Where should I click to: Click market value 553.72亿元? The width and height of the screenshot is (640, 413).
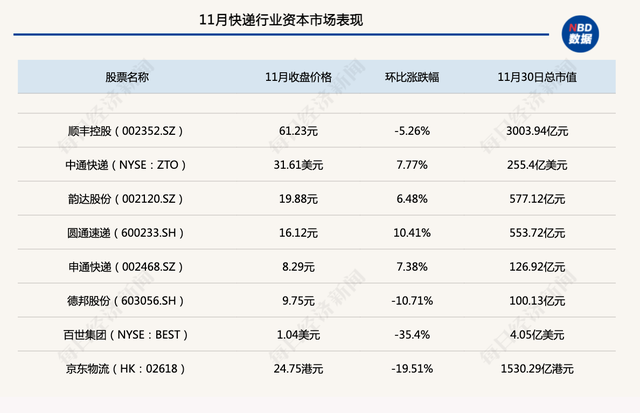point(537,233)
